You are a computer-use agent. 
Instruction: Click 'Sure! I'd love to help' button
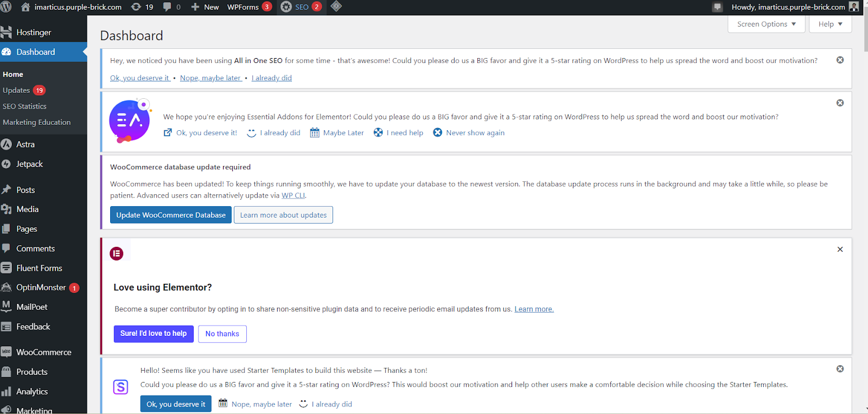pyautogui.click(x=154, y=334)
